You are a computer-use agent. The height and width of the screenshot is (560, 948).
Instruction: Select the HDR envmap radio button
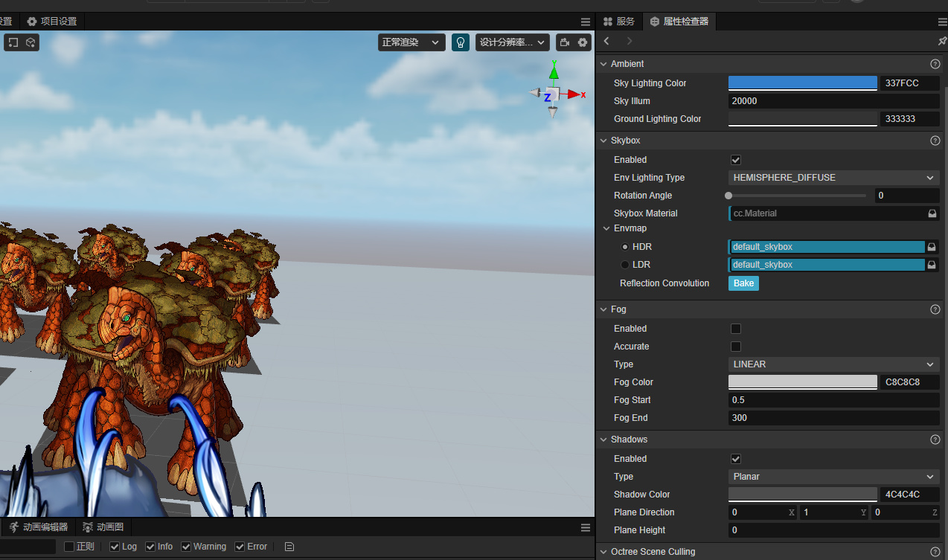tap(625, 247)
